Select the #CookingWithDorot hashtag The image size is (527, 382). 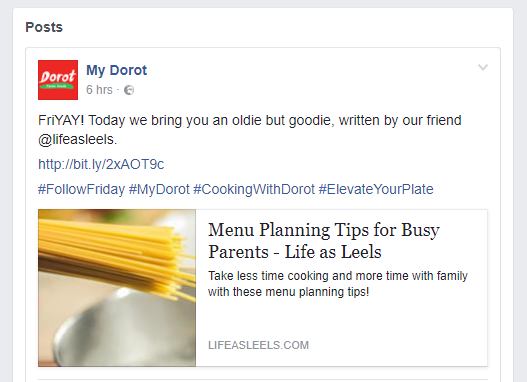point(254,189)
